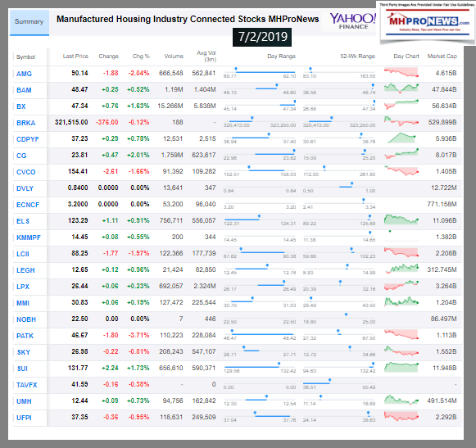
Task: Click the LCII day chart thumbnail
Action: [401, 252]
